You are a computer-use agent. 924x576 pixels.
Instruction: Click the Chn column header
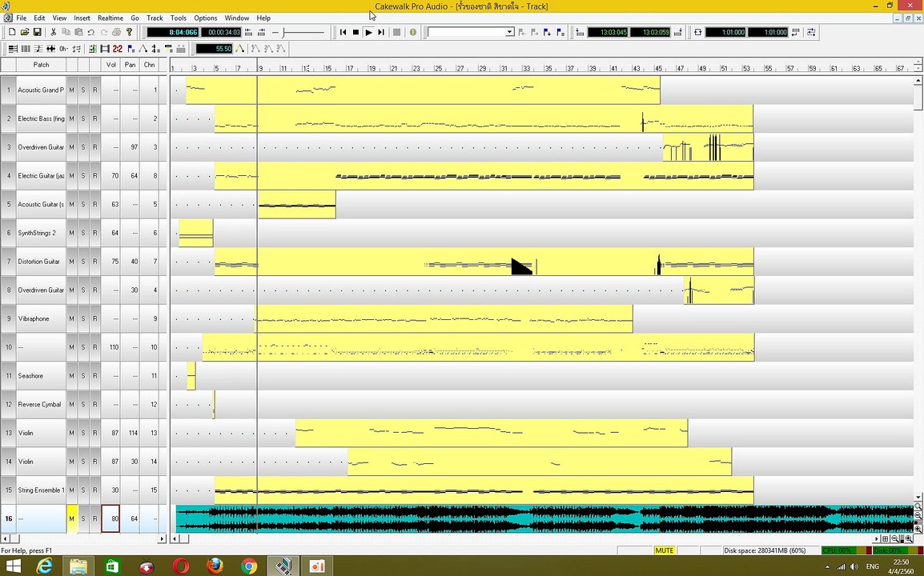click(x=150, y=65)
